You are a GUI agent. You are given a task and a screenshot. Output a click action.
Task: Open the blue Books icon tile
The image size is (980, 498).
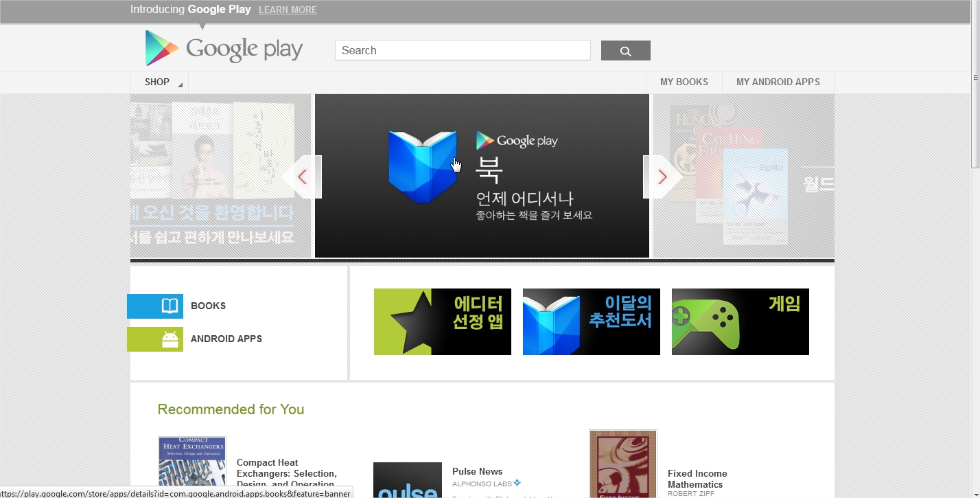(x=155, y=306)
